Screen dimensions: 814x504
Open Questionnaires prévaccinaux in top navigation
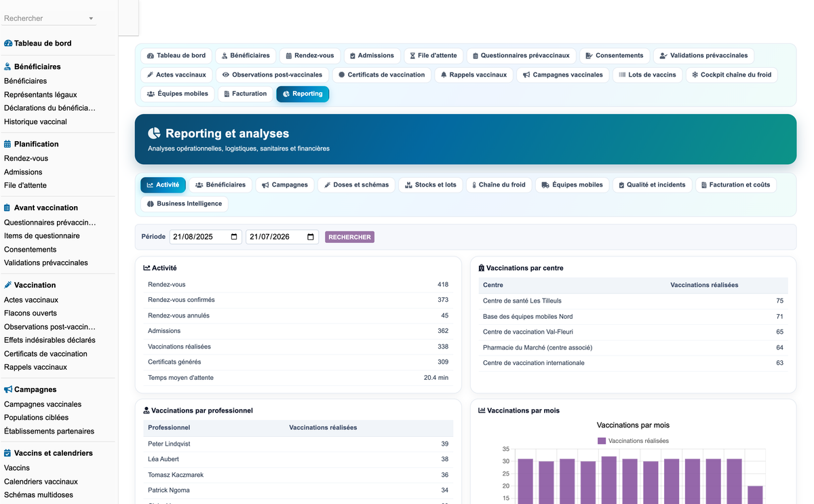click(522, 56)
